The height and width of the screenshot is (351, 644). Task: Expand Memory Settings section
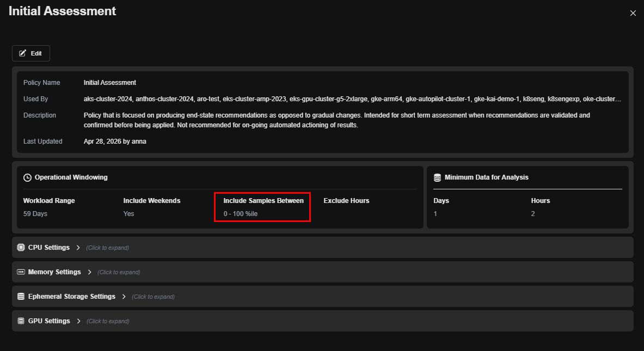pyautogui.click(x=322, y=272)
